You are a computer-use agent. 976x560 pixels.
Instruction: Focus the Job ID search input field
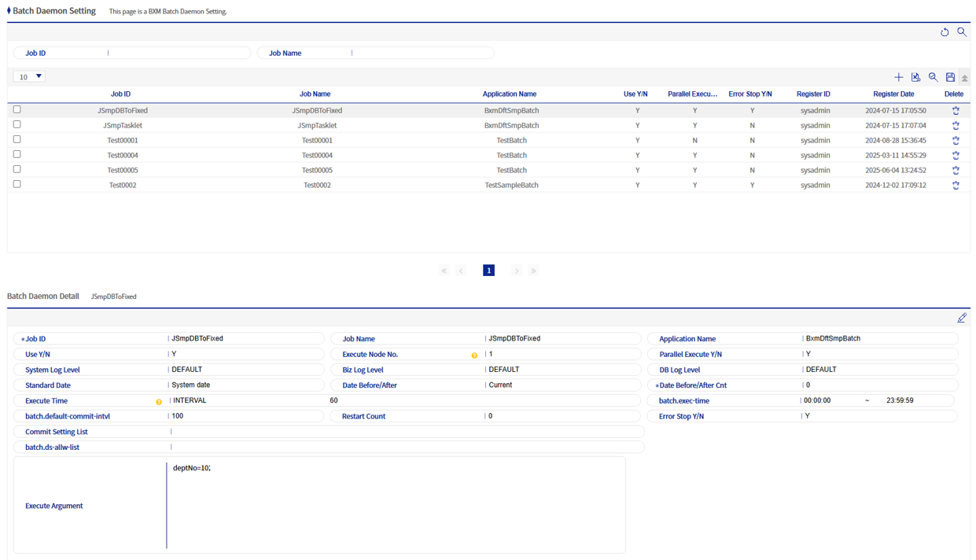(x=177, y=53)
